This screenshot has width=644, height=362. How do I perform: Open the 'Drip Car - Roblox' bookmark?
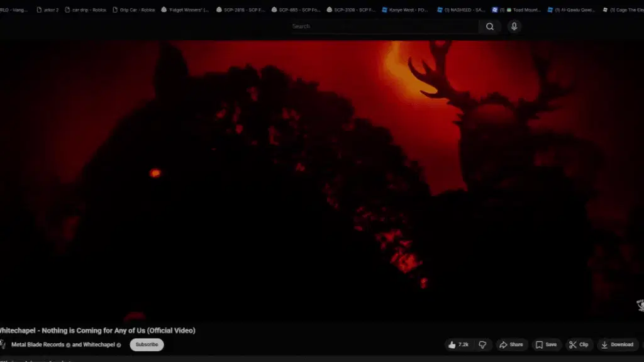coord(133,10)
